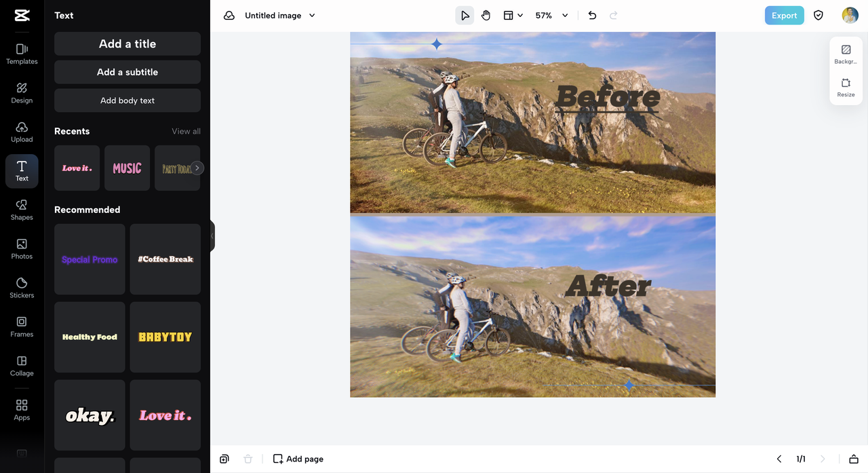Click the Recents heading
The width and height of the screenshot is (868, 473).
click(x=72, y=131)
